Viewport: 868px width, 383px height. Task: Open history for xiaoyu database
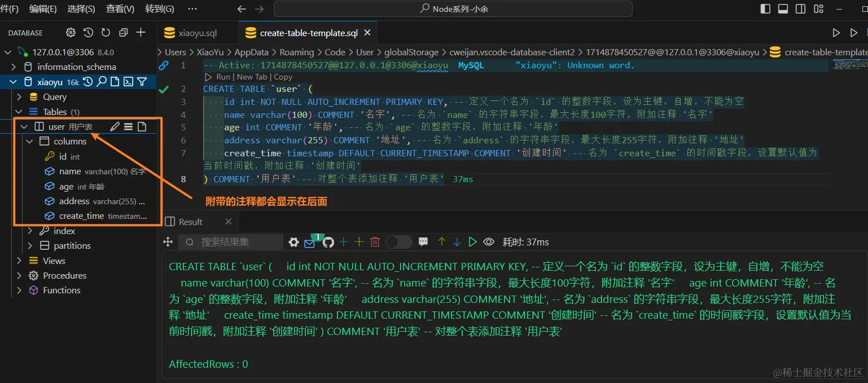(x=87, y=82)
